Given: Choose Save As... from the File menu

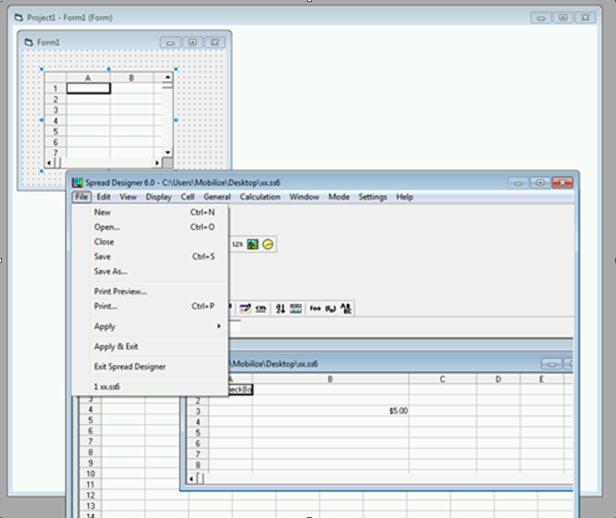Looking at the screenshot, I should 150,271.
